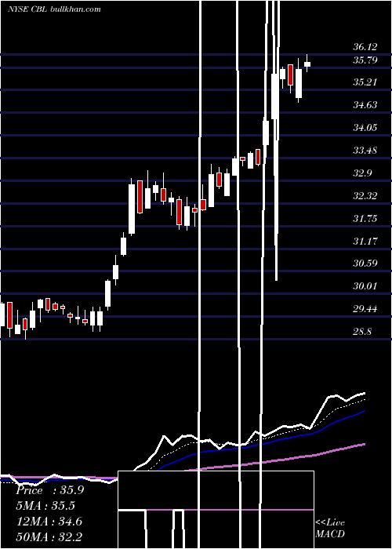Click the 31.17 price axis label

(x=365, y=241)
